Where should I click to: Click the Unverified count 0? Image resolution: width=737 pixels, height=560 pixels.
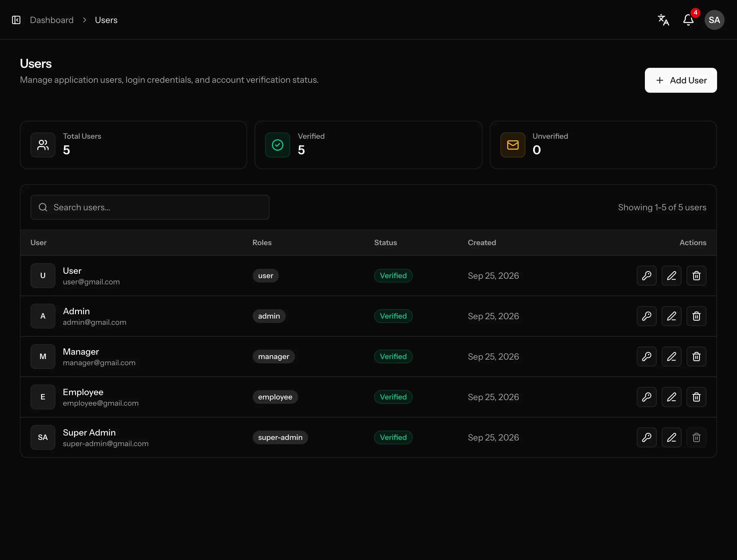[537, 150]
